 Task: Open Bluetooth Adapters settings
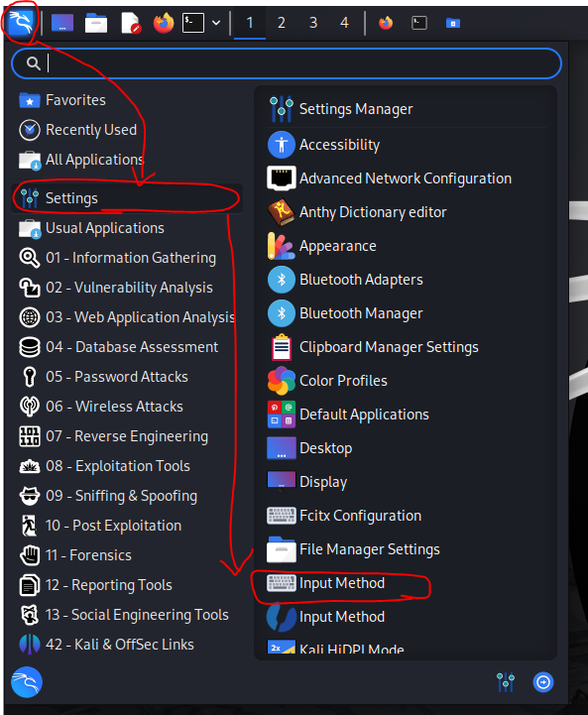[406, 280]
